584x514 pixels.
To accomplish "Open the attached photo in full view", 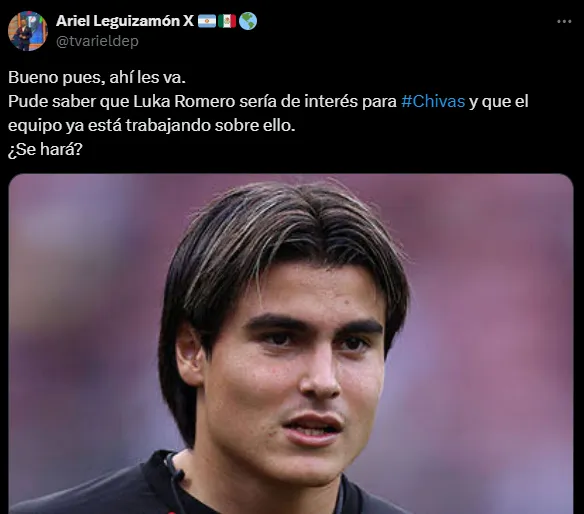I will click(291, 344).
